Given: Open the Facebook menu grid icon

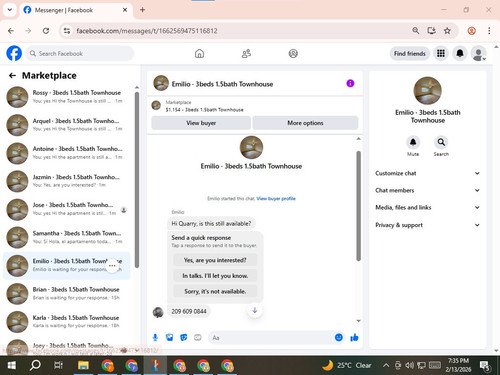Looking at the screenshot, I should coord(441,53).
